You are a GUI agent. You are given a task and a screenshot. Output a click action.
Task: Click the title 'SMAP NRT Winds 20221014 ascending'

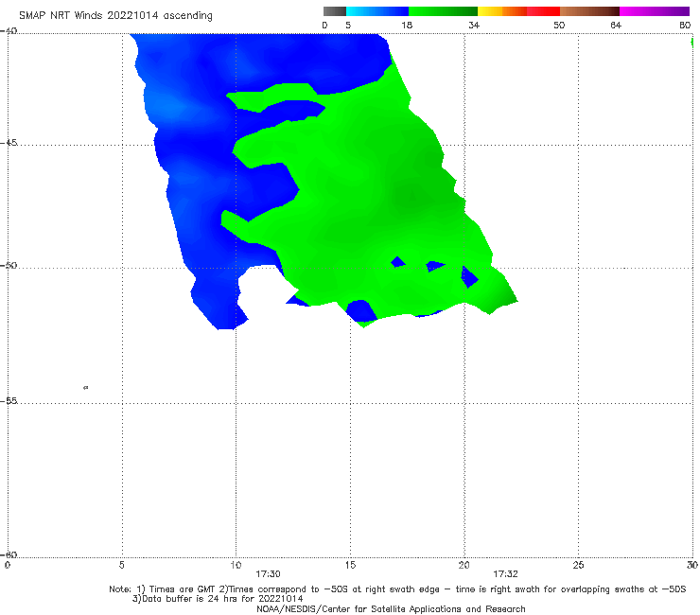point(115,15)
